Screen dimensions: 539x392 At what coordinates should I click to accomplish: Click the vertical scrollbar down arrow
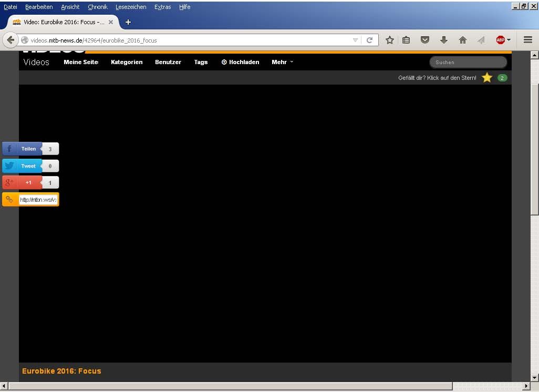[x=534, y=377]
